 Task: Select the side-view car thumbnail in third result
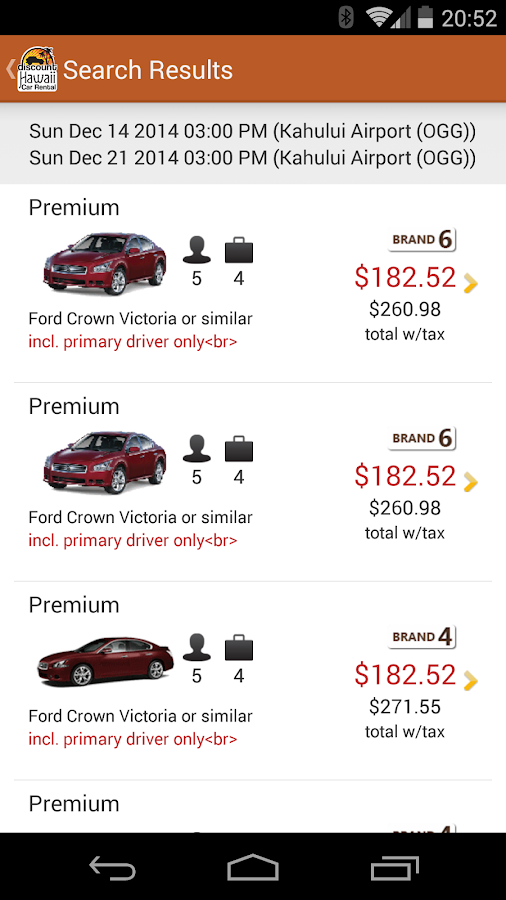(x=105, y=661)
